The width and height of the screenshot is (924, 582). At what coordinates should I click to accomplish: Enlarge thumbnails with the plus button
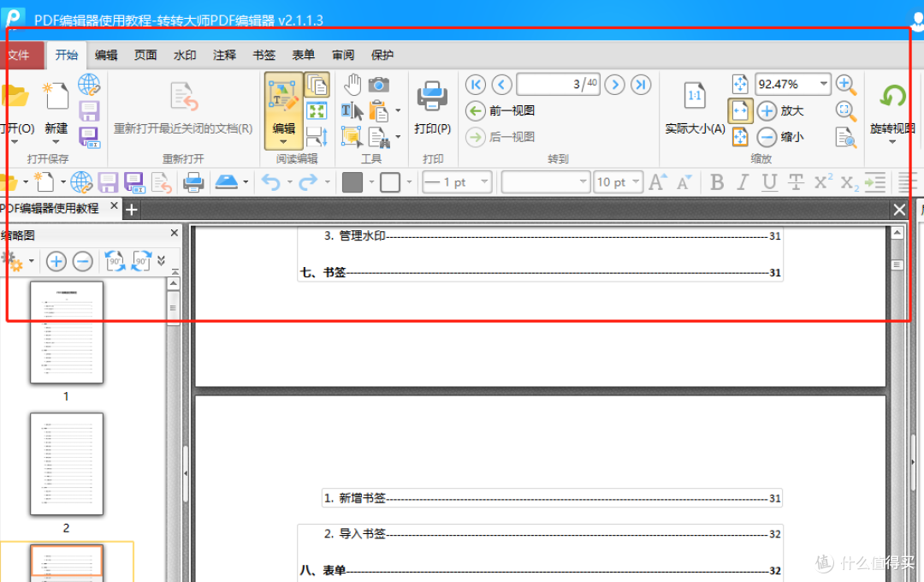tap(56, 261)
